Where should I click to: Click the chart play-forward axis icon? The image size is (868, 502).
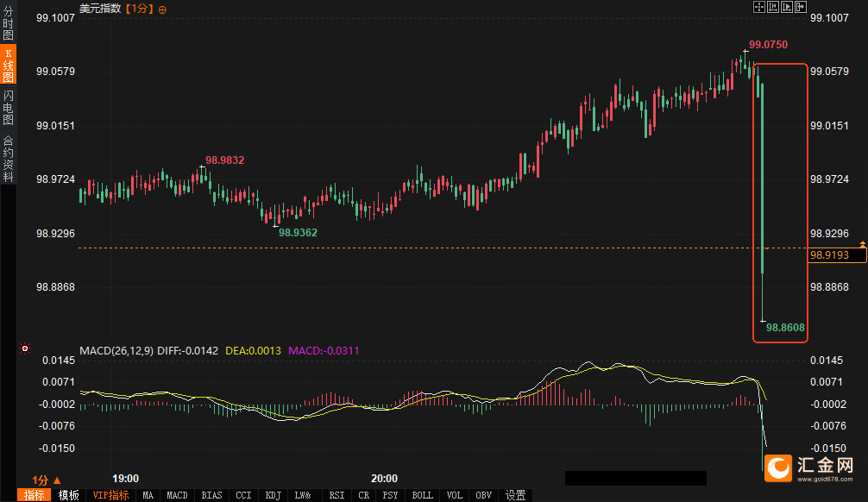pos(787,7)
